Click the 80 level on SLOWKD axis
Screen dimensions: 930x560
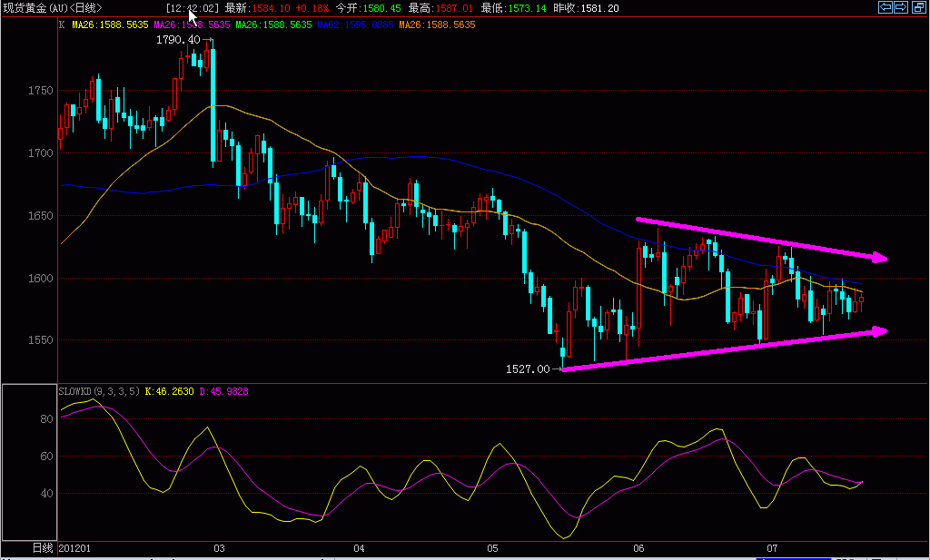point(47,419)
